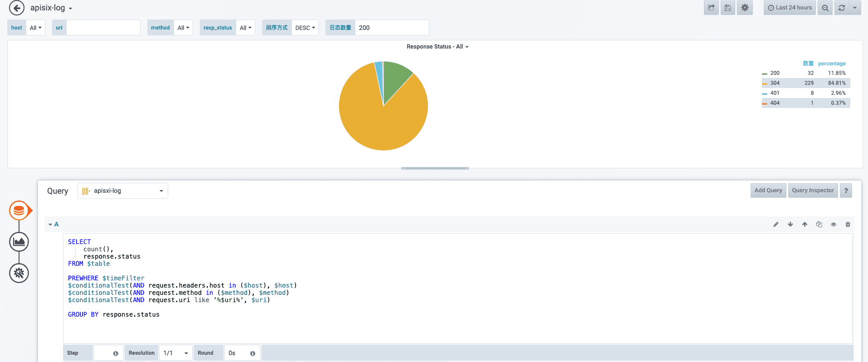Click into the SQL query editor
This screenshot has height=362, width=868.
tap(458, 289)
